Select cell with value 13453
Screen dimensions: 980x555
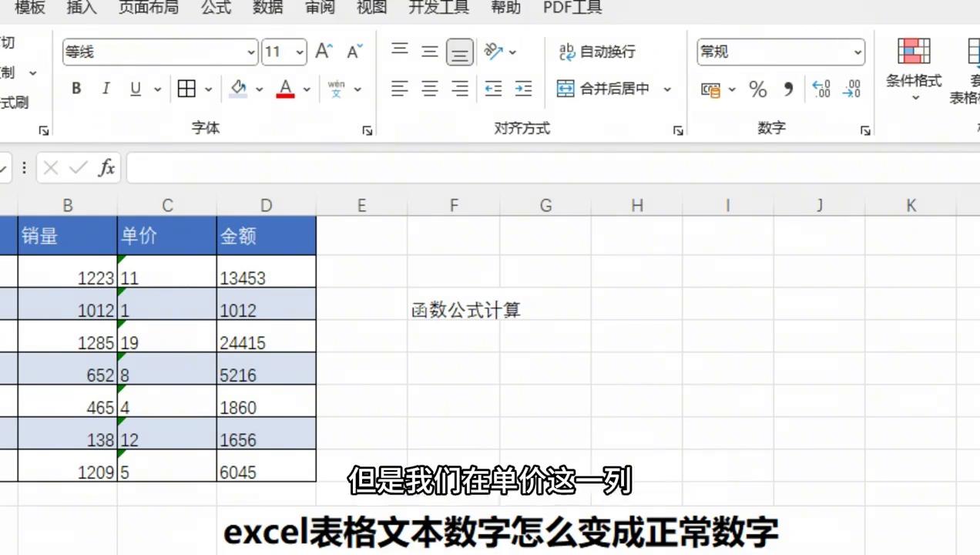click(267, 271)
